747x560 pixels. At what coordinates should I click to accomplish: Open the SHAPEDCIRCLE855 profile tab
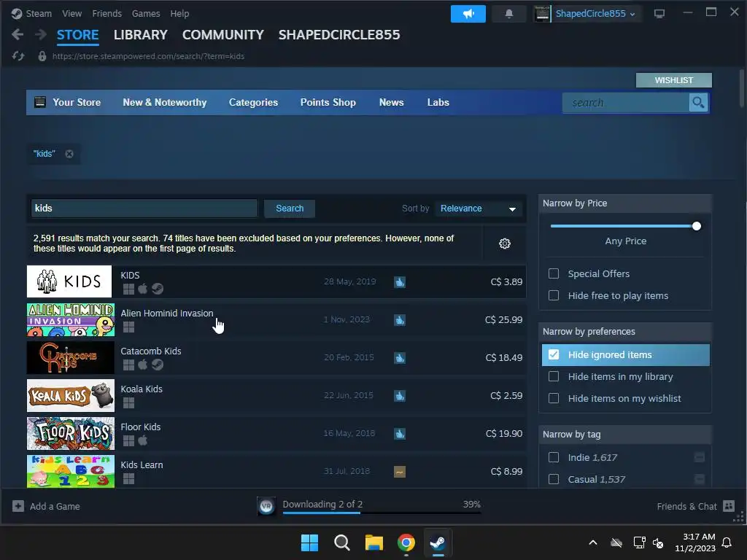click(339, 35)
